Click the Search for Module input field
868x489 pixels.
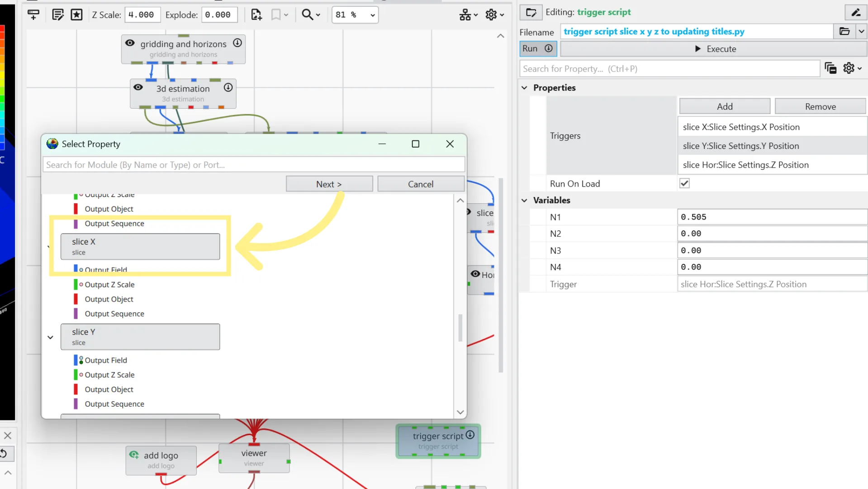(x=254, y=165)
